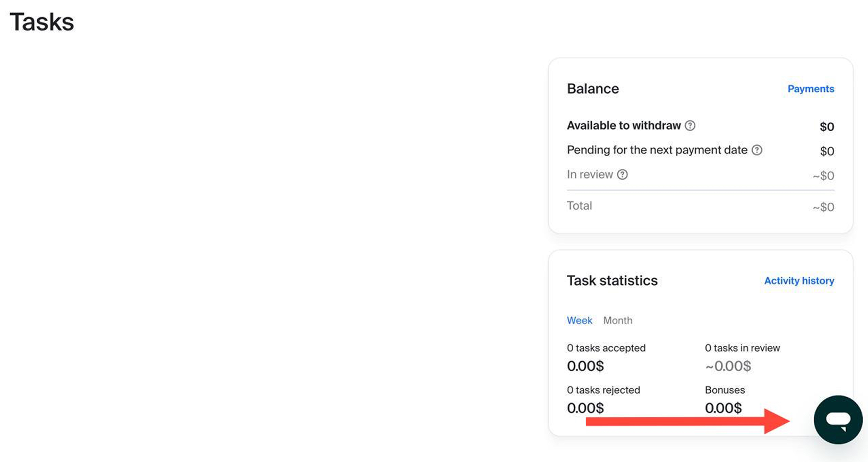Click the 0 tasks in review amount
The height and width of the screenshot is (462, 868).
pyautogui.click(x=728, y=366)
